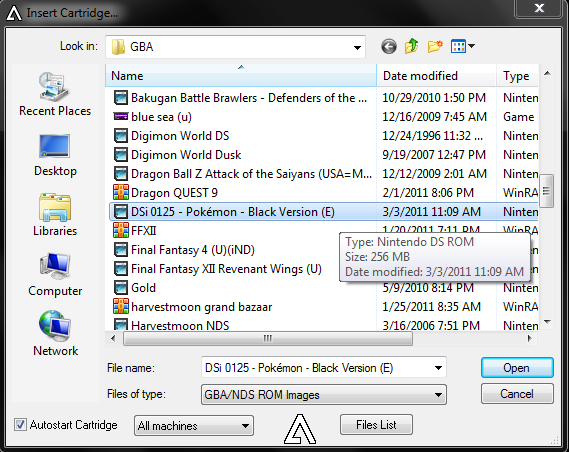This screenshot has width=570, height=452.
Task: Click the title bar application logo
Action: pos(14,14)
